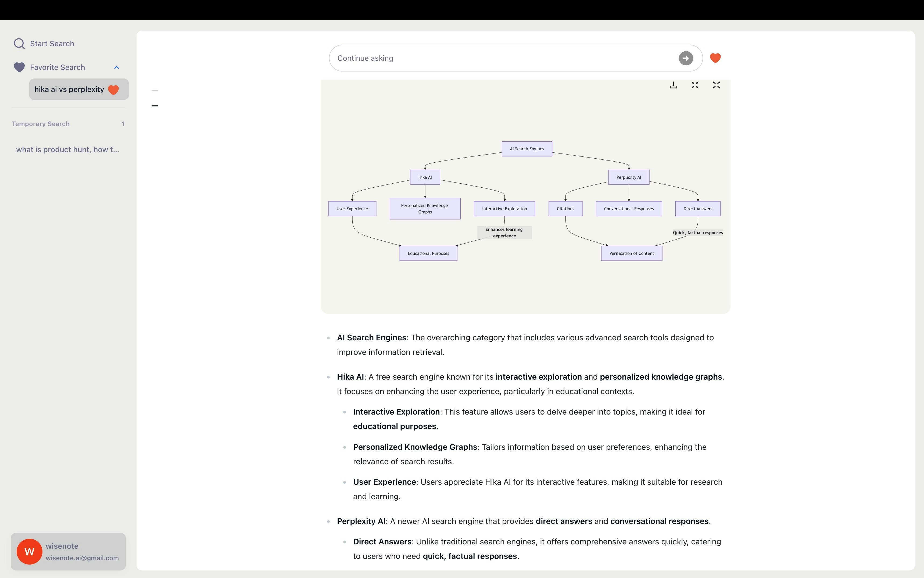Click the purple Favorite Search heart icon
Screen dimensions: 924x578
pyautogui.click(x=19, y=67)
